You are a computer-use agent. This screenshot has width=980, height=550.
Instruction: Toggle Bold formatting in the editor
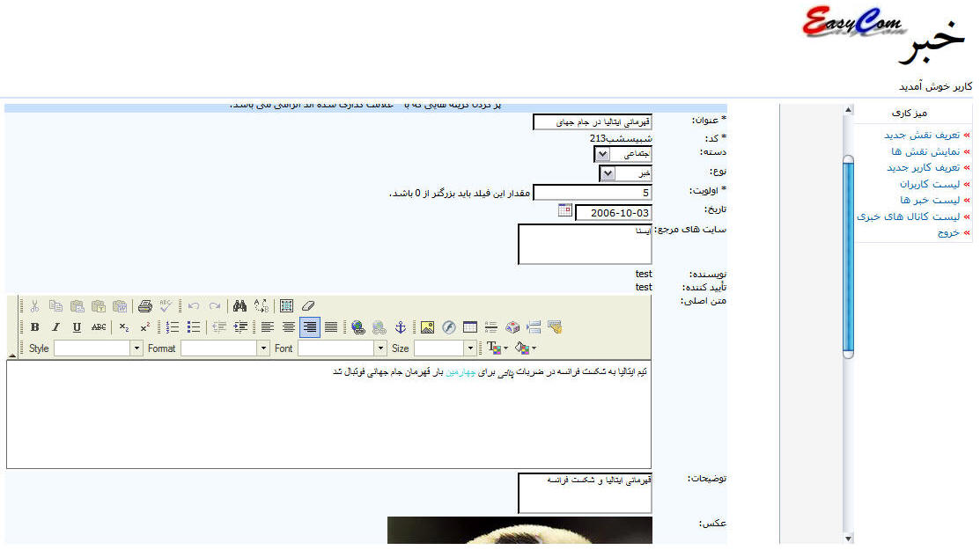34,327
